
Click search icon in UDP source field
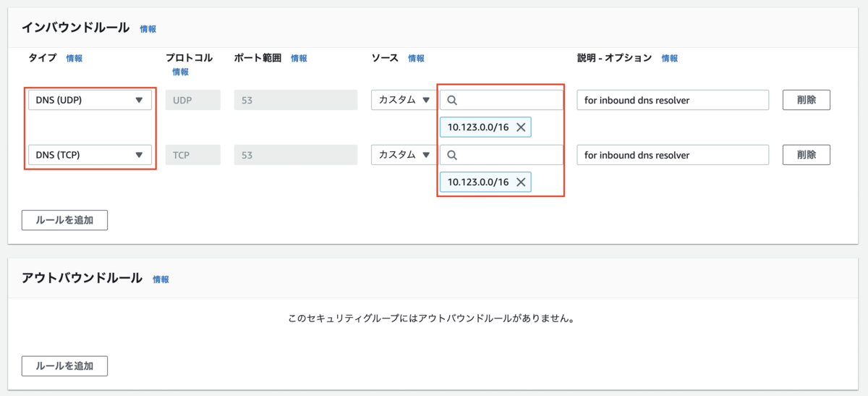point(452,101)
